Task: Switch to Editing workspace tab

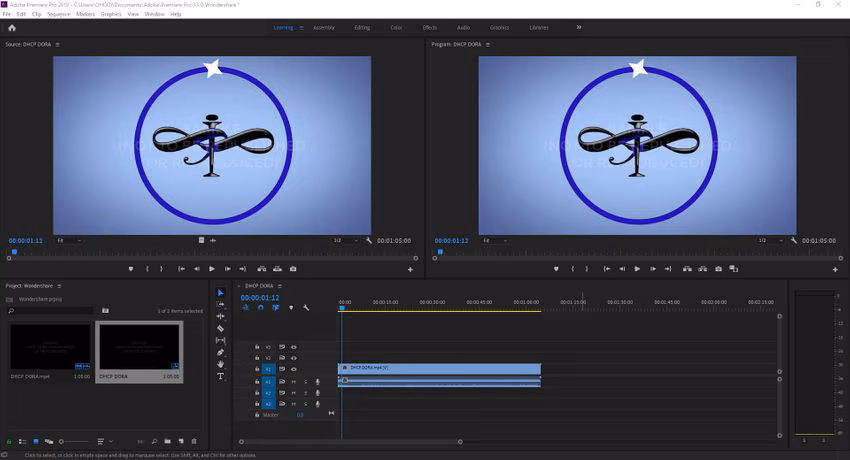Action: click(362, 28)
